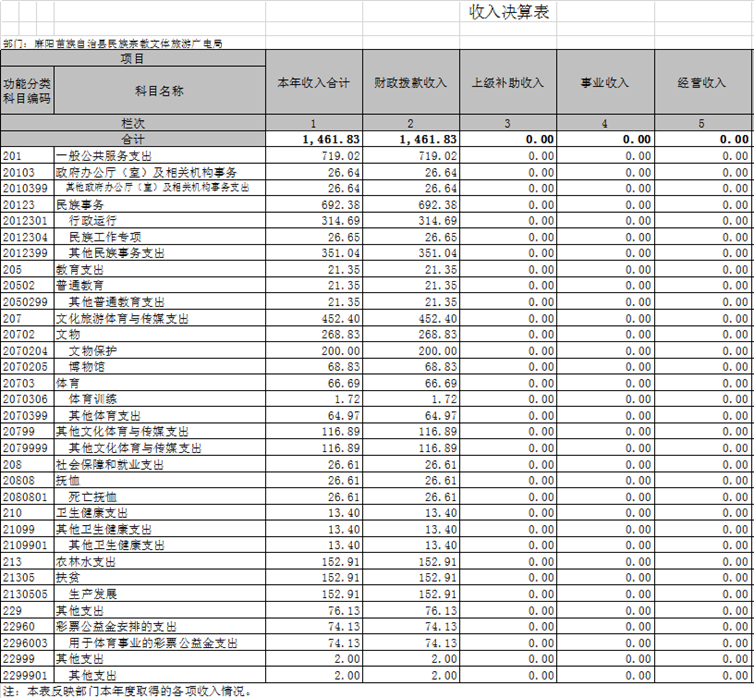Click the 项目 header cell
Screen dimensions: 754x698
click(x=133, y=59)
